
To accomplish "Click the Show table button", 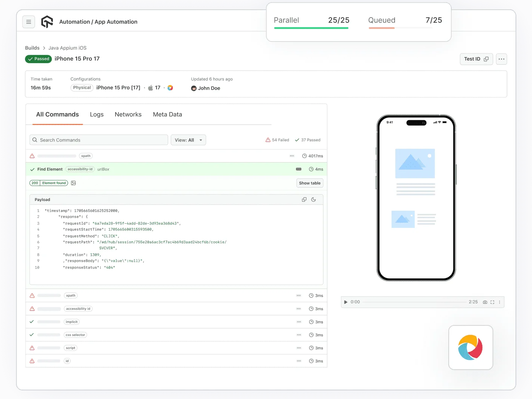I will tap(309, 183).
